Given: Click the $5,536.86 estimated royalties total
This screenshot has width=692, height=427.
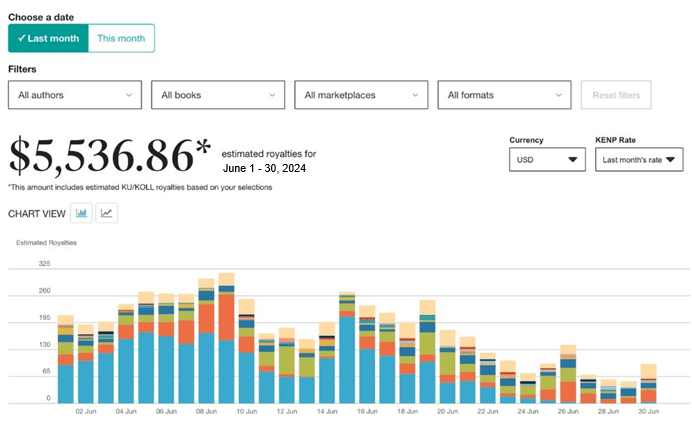Looking at the screenshot, I should [110, 156].
